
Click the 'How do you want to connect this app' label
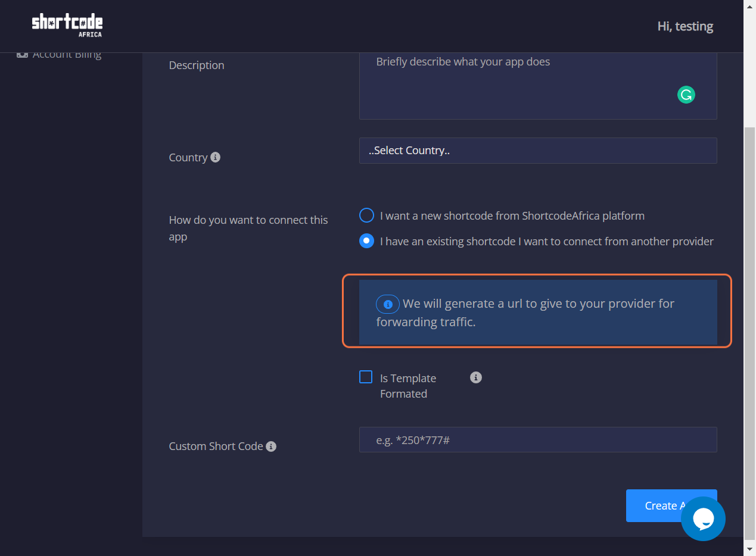(x=248, y=228)
